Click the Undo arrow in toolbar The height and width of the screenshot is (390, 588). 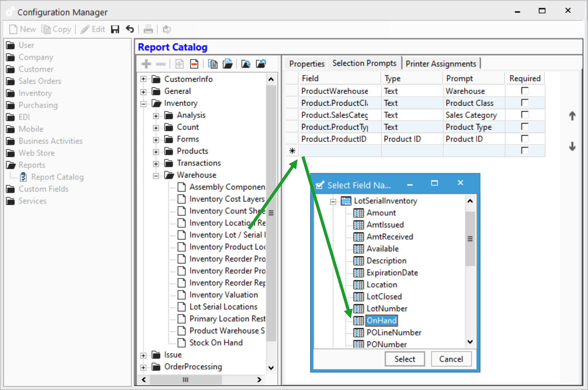[x=130, y=29]
